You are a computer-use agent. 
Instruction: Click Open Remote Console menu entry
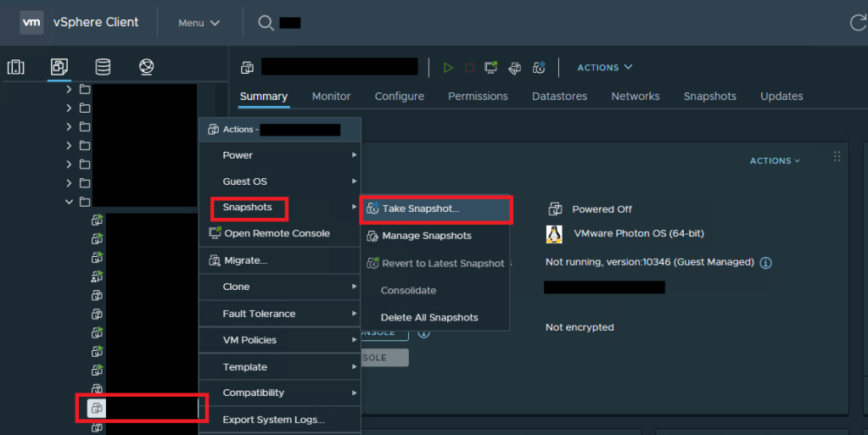(x=277, y=233)
